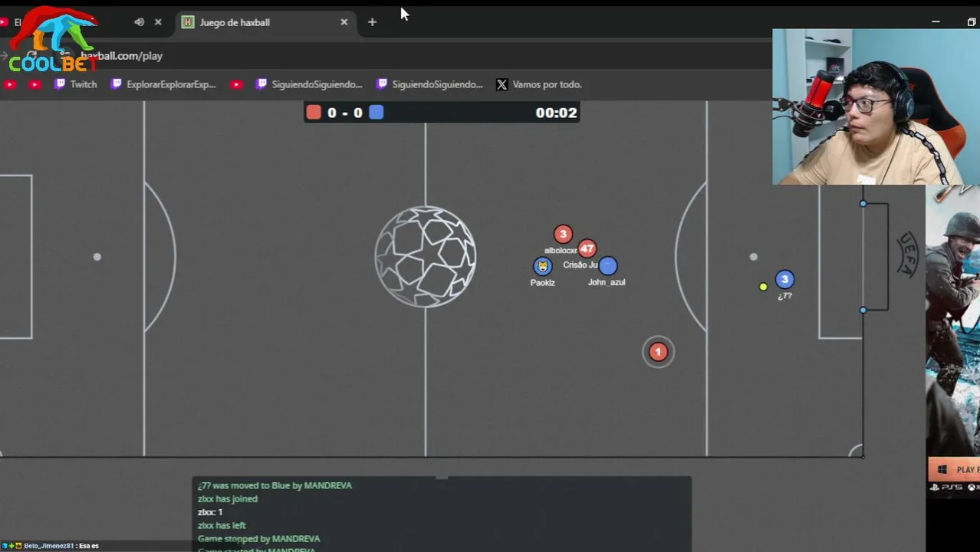This screenshot has width=980, height=552.
Task: Open the Siguiendo bookmark right before Vamos por todo
Action: (x=429, y=84)
